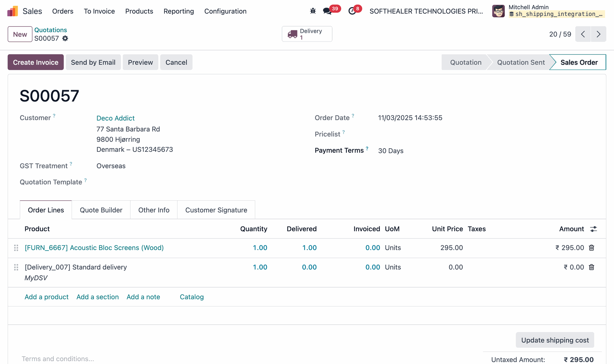Screen dimensions: 614x364
Task: Select the Quotation Sent status stage
Action: pyautogui.click(x=521, y=62)
